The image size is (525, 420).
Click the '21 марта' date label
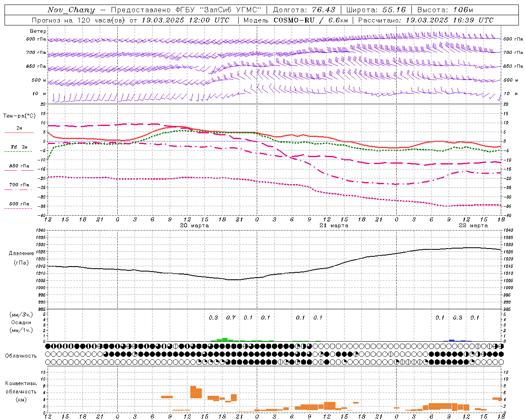334,226
